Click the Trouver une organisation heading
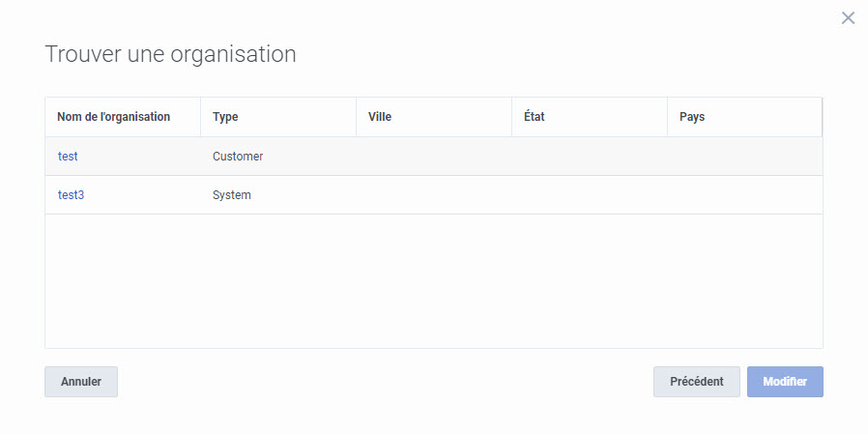Screen dimensions: 868x434 click(170, 54)
